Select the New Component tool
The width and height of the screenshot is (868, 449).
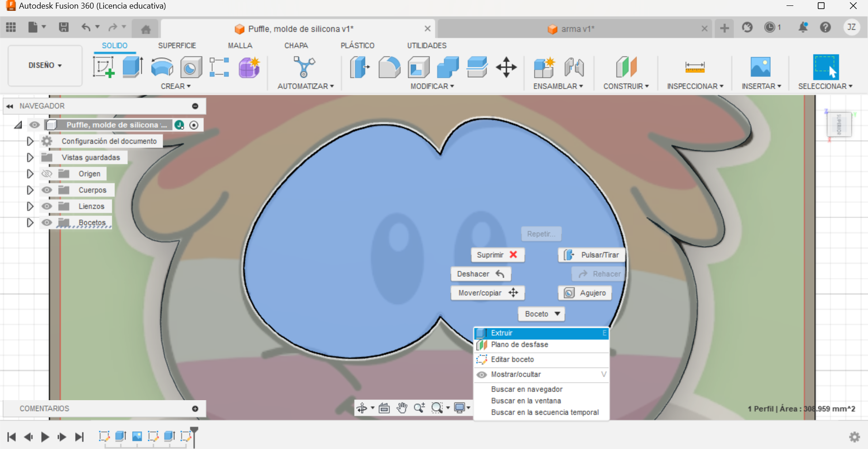(544, 67)
